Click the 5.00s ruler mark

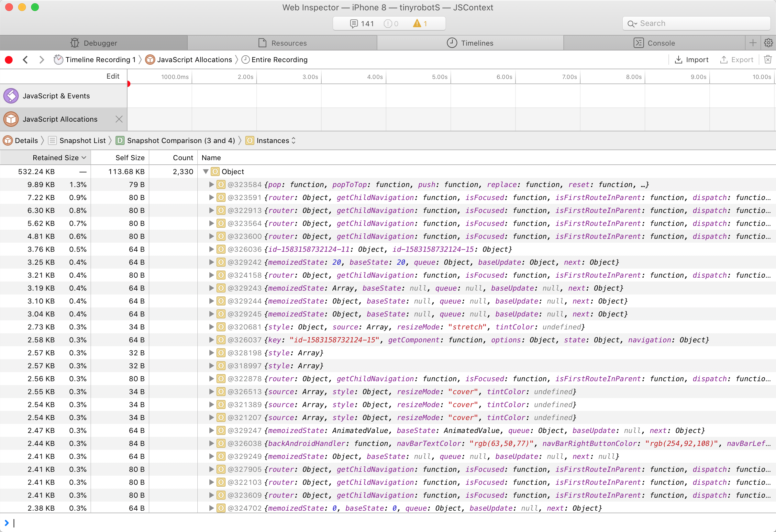(439, 77)
